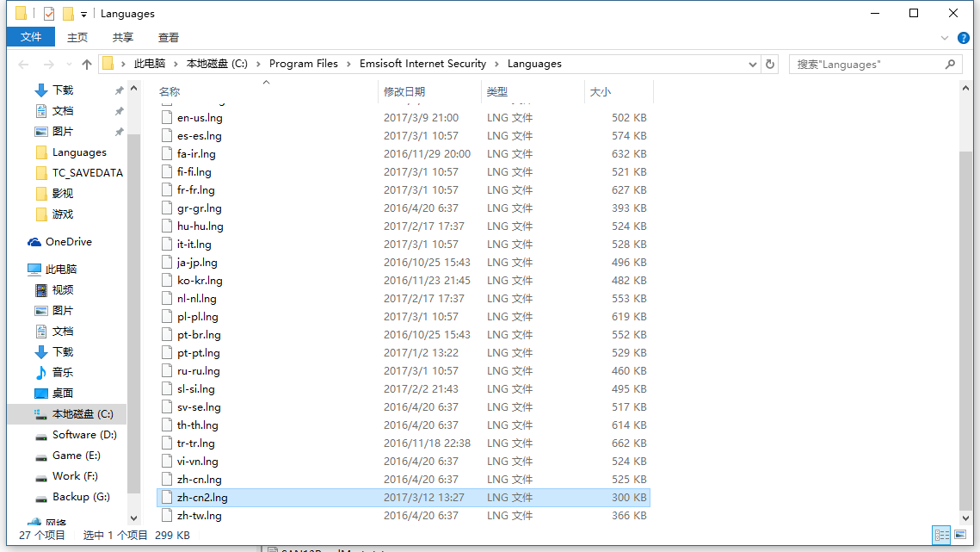Sort files by 类型 column

tap(497, 92)
